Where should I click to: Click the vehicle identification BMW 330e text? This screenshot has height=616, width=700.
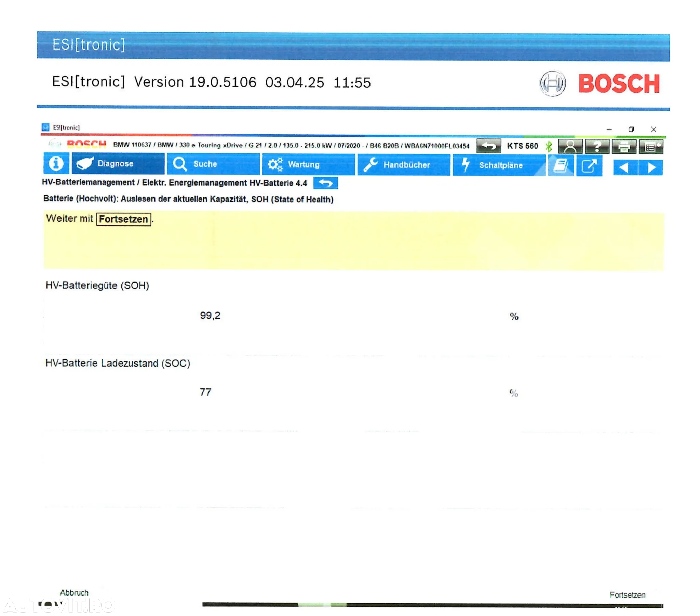(x=291, y=145)
